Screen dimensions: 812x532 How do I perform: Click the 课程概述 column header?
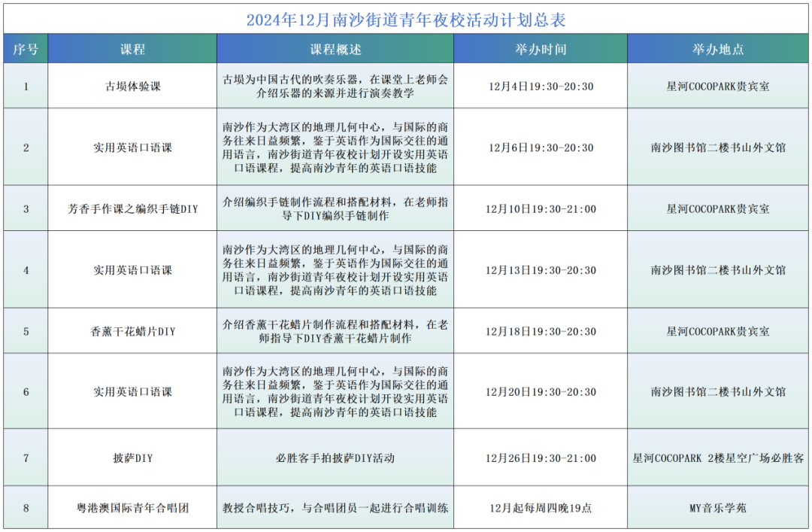point(335,50)
